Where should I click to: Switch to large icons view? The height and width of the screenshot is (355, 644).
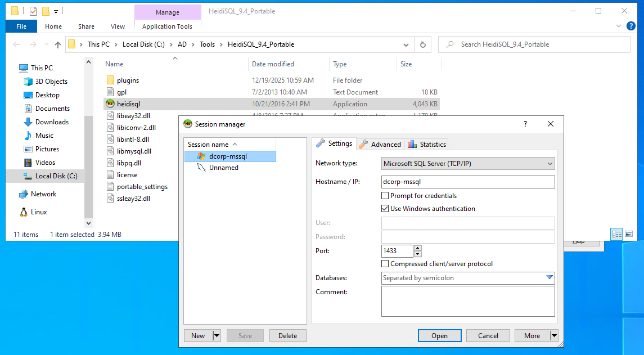tap(629, 234)
